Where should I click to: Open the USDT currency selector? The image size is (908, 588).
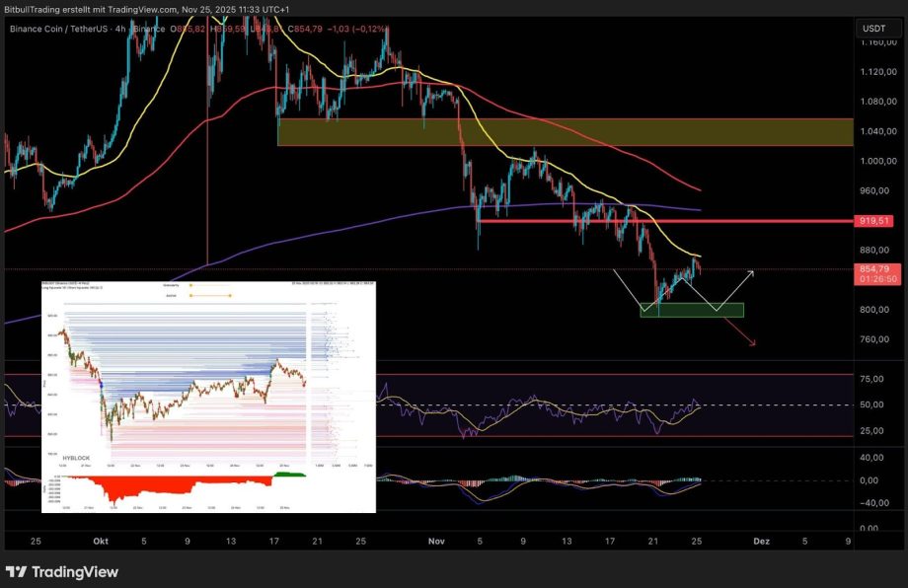pos(873,29)
